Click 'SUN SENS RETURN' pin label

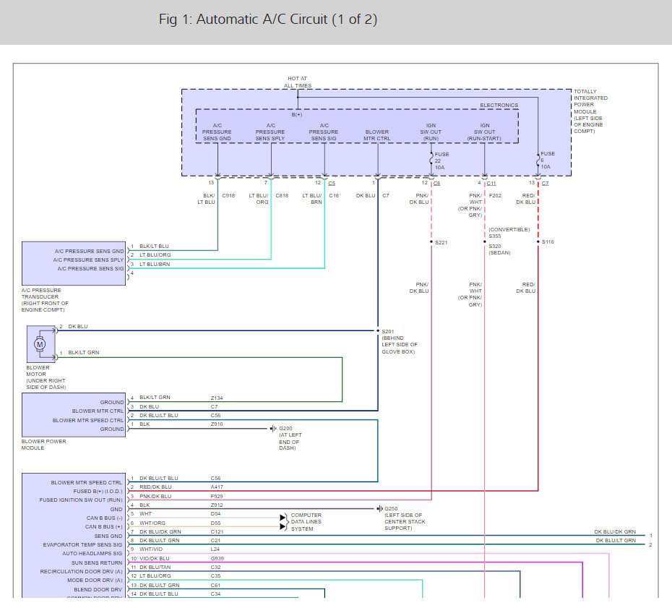tap(97, 562)
